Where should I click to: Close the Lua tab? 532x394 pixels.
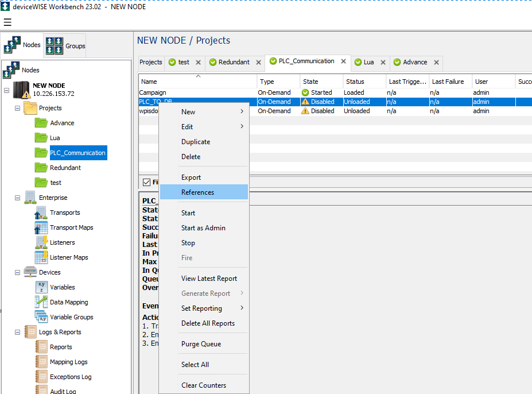click(x=383, y=62)
